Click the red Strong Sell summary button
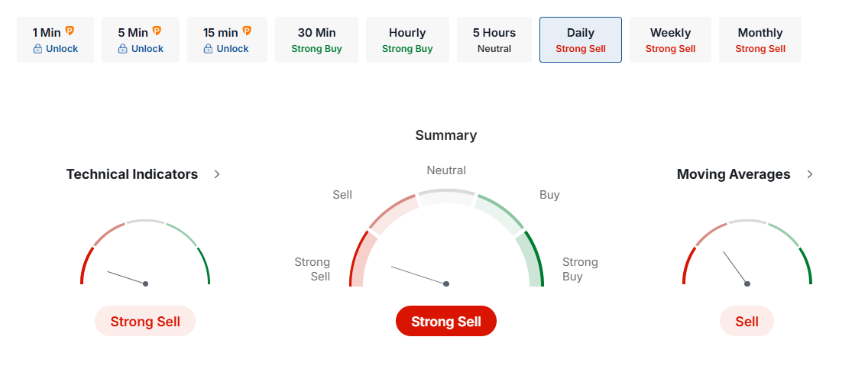Viewport: 868px width, 379px height. tap(446, 322)
